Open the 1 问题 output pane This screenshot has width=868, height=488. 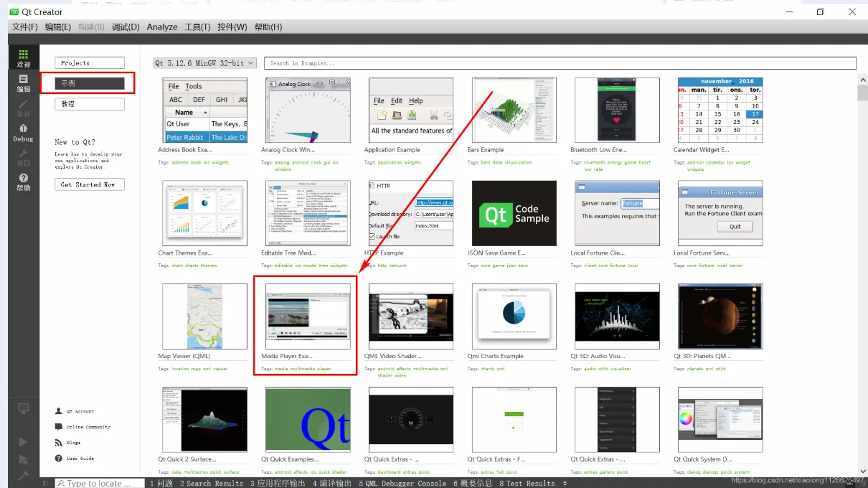pyautogui.click(x=161, y=483)
